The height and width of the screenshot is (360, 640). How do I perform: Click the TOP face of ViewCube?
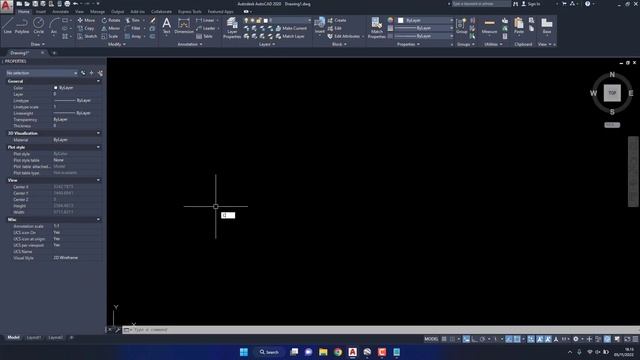(612, 93)
